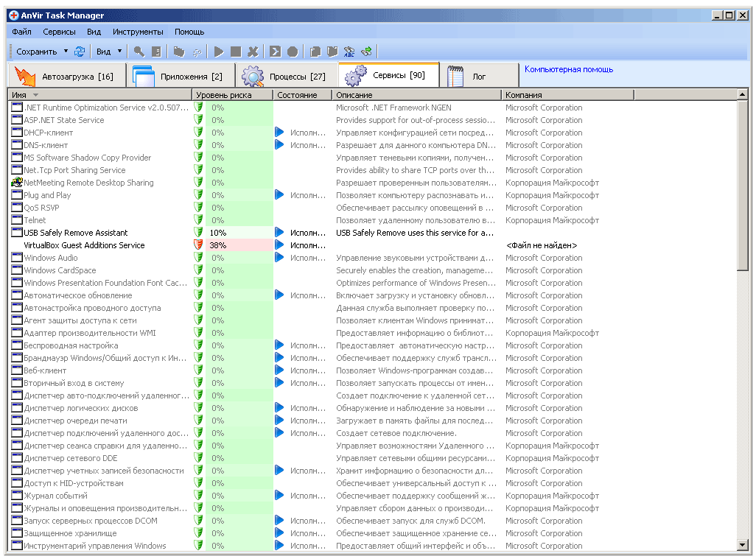Image resolution: width=756 pixels, height=559 pixels.
Task: Open the Инструменты menu
Action: (x=138, y=32)
